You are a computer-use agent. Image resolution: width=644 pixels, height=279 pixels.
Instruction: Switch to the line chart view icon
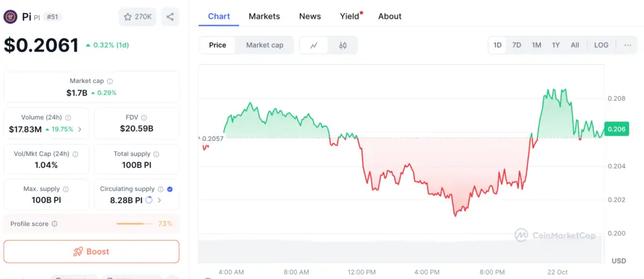[314, 45]
